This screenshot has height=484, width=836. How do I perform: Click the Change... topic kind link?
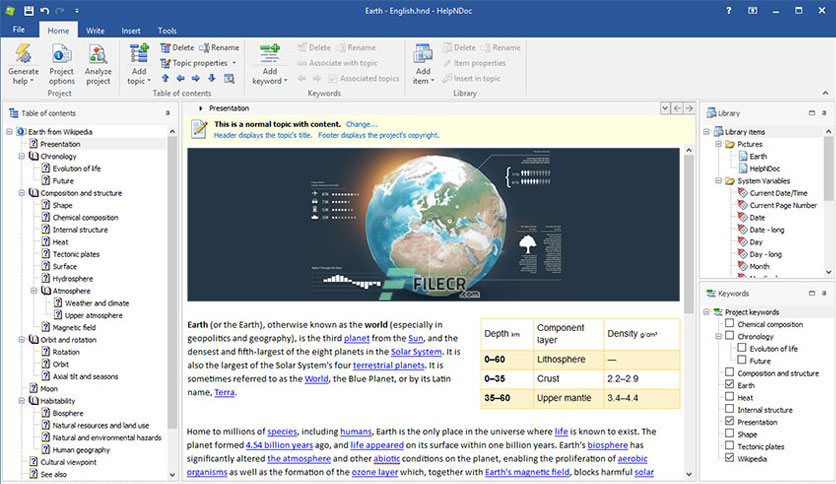coord(361,124)
